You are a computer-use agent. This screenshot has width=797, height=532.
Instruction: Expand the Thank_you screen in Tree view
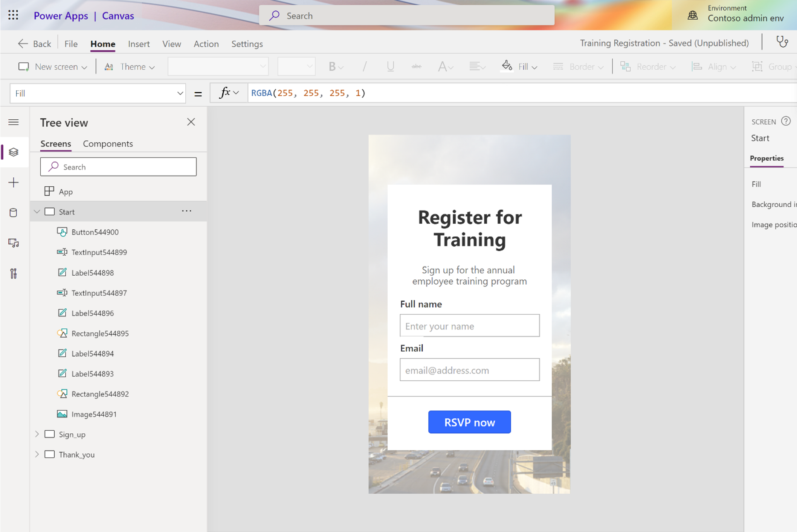pos(37,454)
